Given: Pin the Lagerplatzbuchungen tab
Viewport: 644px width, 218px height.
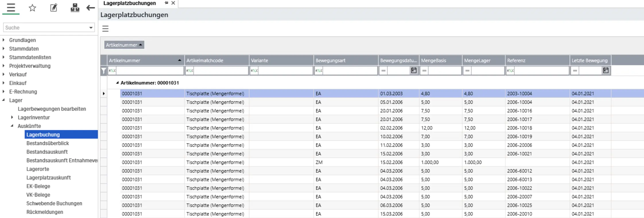Looking at the screenshot, I should tap(166, 3).
